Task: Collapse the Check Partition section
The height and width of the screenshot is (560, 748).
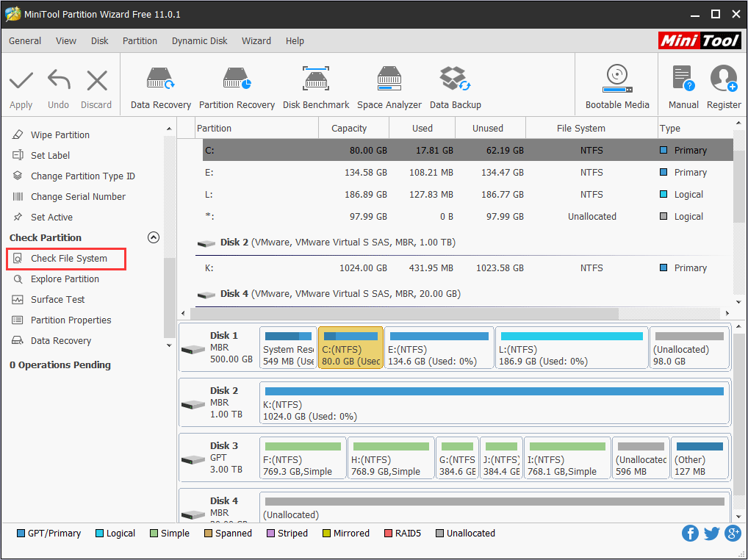Action: 153,237
